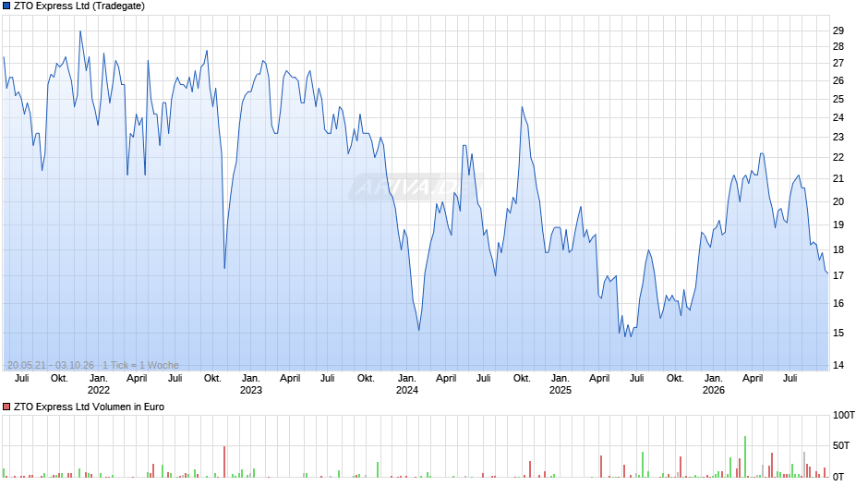Click the Jan. 2025 time axis label
868x486 pixels.
pyautogui.click(x=561, y=384)
